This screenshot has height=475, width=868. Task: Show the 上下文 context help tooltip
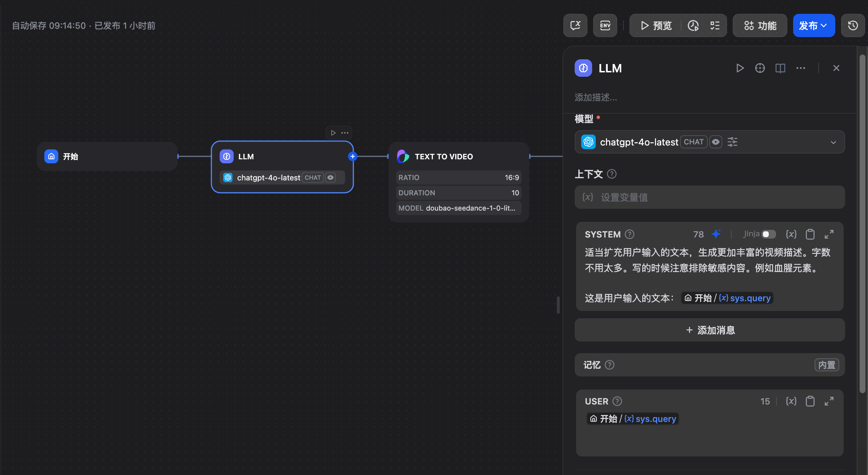(612, 174)
